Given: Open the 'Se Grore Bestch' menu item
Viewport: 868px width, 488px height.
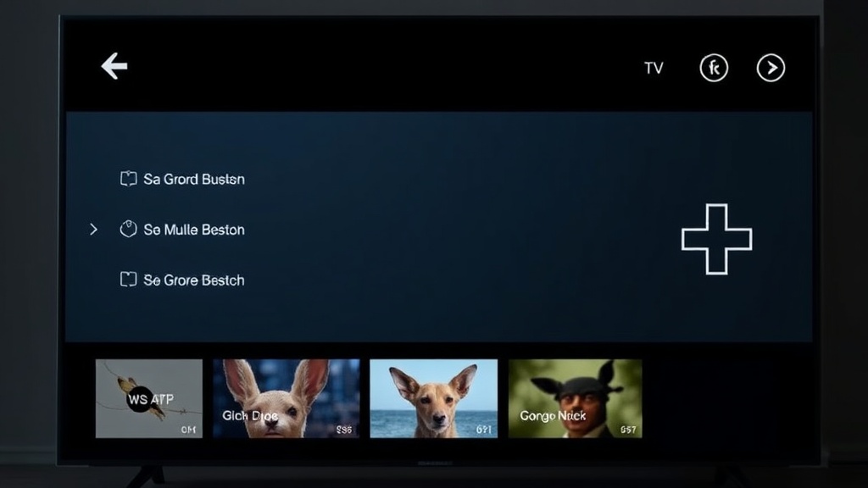Looking at the screenshot, I should [194, 280].
